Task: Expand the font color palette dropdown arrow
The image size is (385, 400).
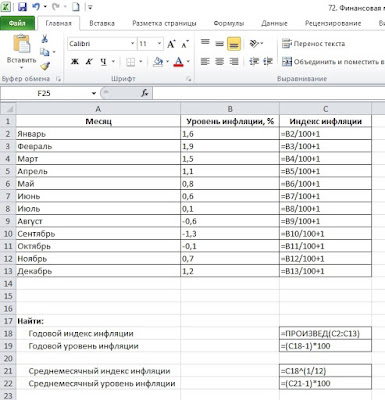Action: (188, 62)
